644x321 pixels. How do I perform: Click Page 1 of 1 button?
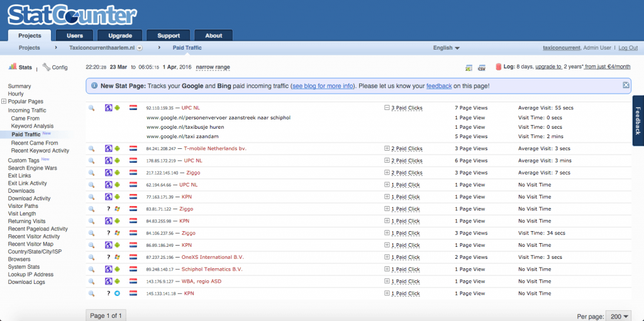click(x=106, y=316)
